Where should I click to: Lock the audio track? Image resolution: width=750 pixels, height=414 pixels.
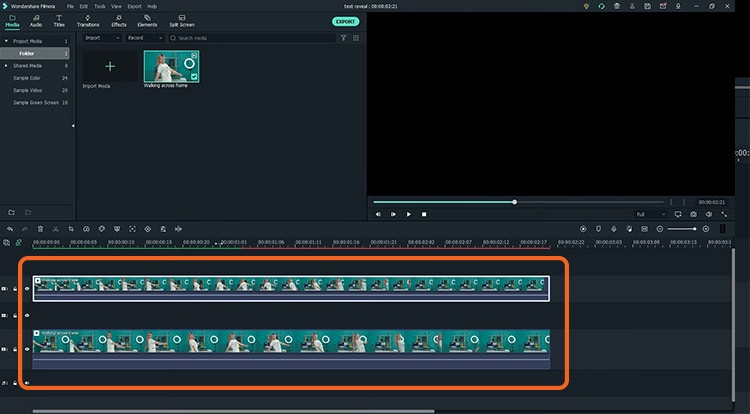[15, 383]
